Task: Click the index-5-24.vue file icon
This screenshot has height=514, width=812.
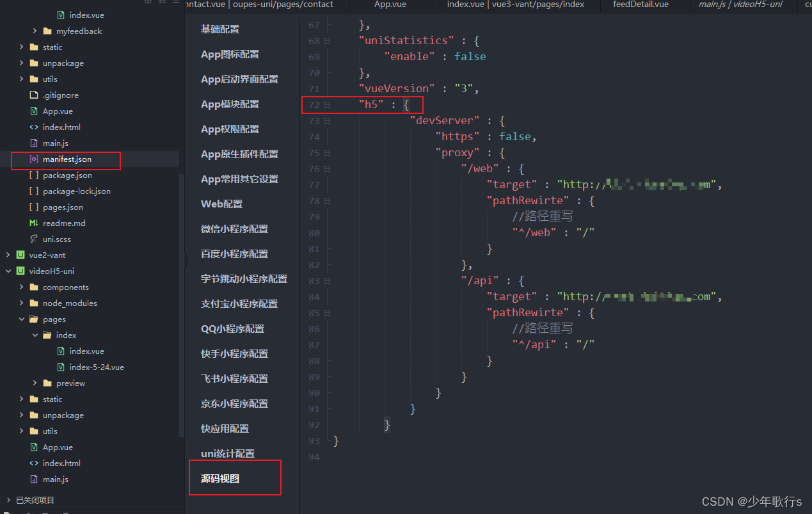Action: click(x=61, y=367)
